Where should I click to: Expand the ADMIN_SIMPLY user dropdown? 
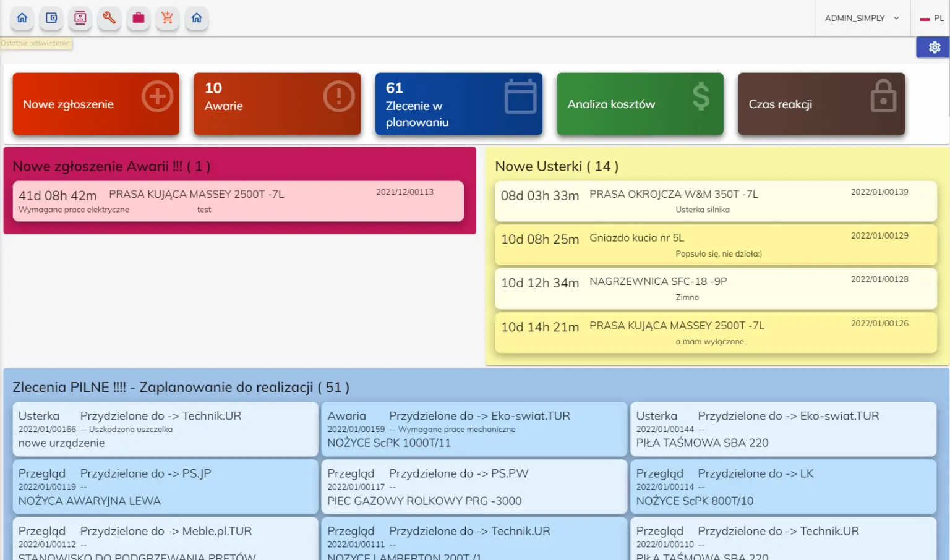click(862, 18)
